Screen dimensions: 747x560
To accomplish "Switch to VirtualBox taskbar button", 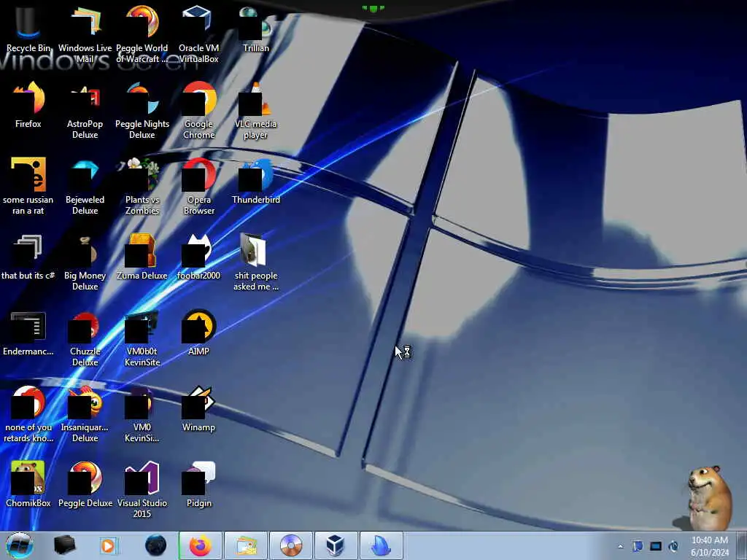I will point(336,545).
